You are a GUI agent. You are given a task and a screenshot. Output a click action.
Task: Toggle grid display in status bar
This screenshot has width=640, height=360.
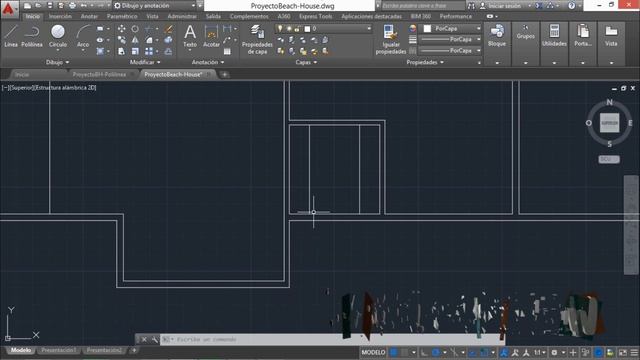(x=393, y=352)
